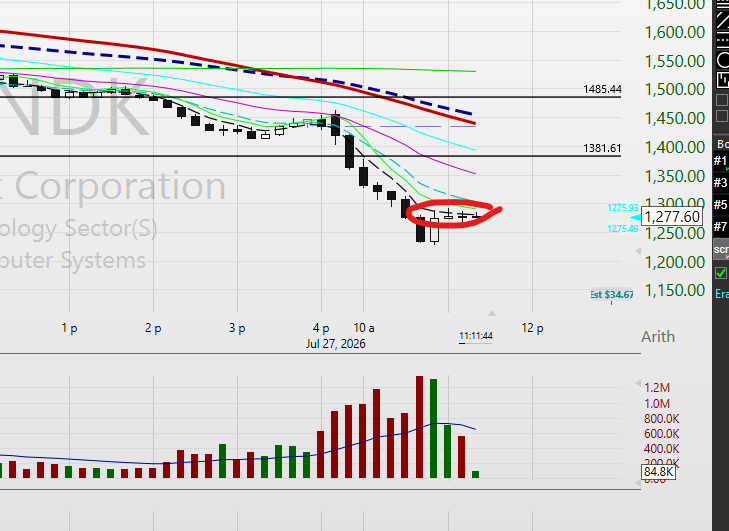729x531 pixels.
Task: Activate the #1 chart preset button
Action: 721,161
